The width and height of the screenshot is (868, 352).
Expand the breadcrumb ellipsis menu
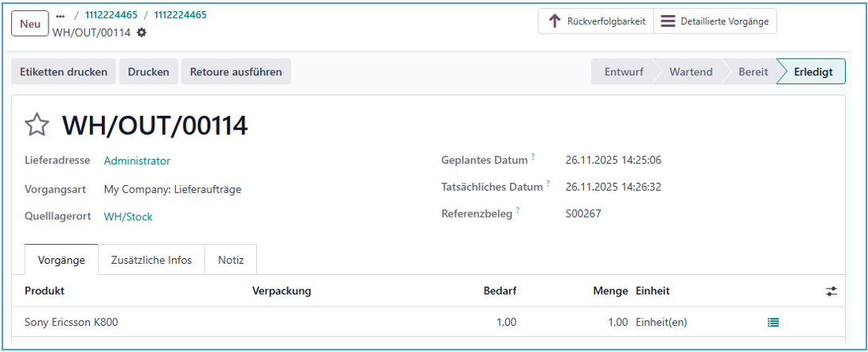coord(60,15)
